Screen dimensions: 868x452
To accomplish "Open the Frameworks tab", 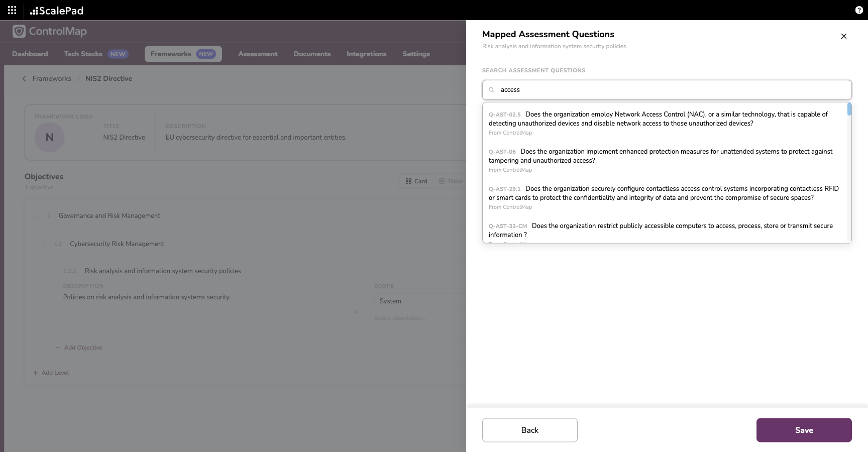I will (x=183, y=54).
